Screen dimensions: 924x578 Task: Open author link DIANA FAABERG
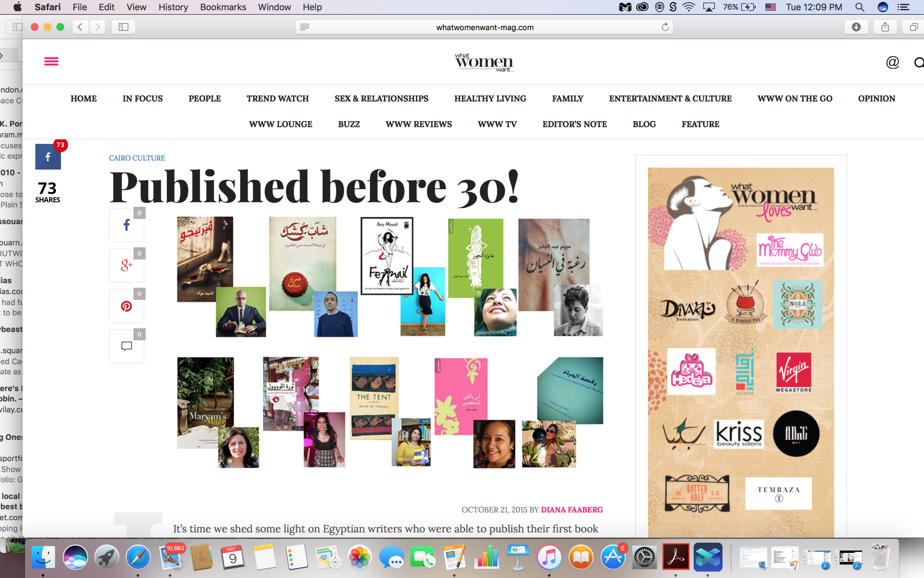[572, 510]
